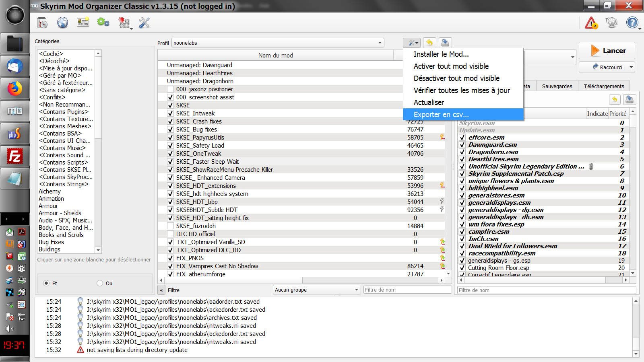The height and width of the screenshot is (362, 644).
Task: Switch to the Téléchargements tab
Action: [x=604, y=86]
